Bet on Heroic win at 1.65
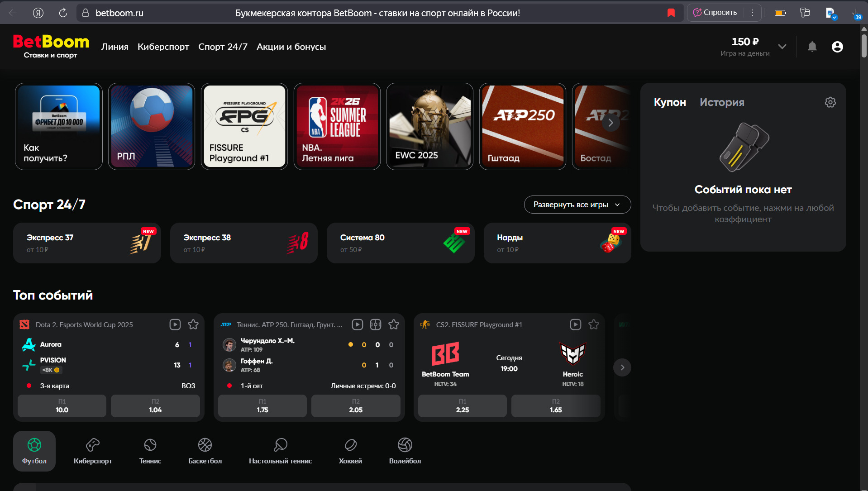Screen dimensions: 868x491 [x=556, y=406]
